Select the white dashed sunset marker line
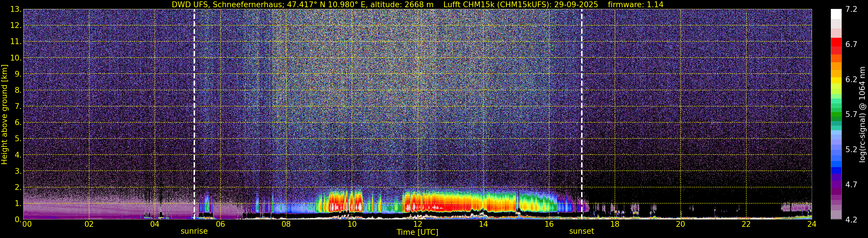Screen dimensions: 868x238 pyautogui.click(x=582, y=114)
